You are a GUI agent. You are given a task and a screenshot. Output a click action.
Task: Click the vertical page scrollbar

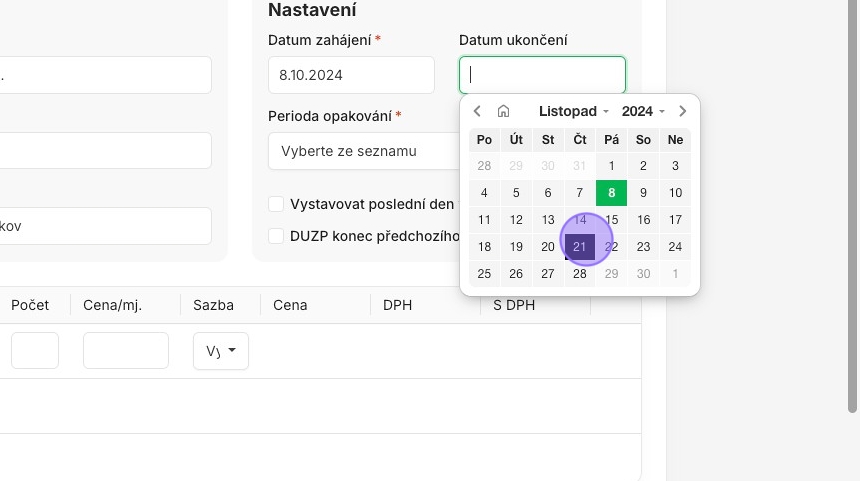coord(852,200)
